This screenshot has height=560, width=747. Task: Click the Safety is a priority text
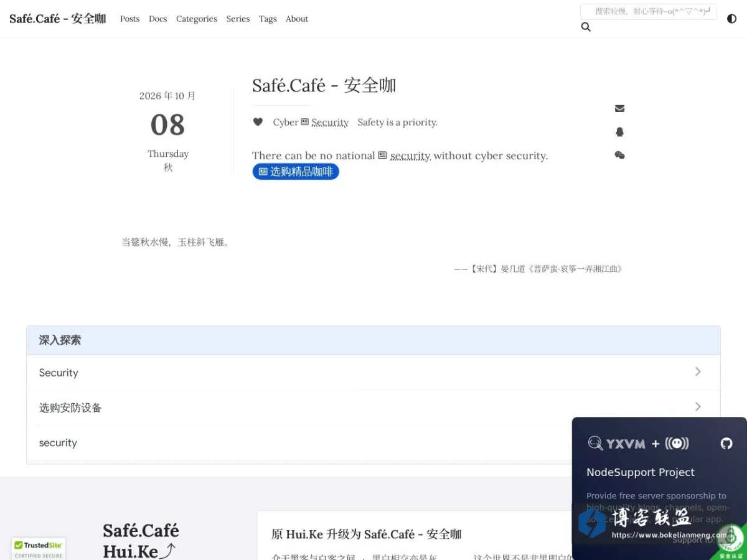(397, 122)
